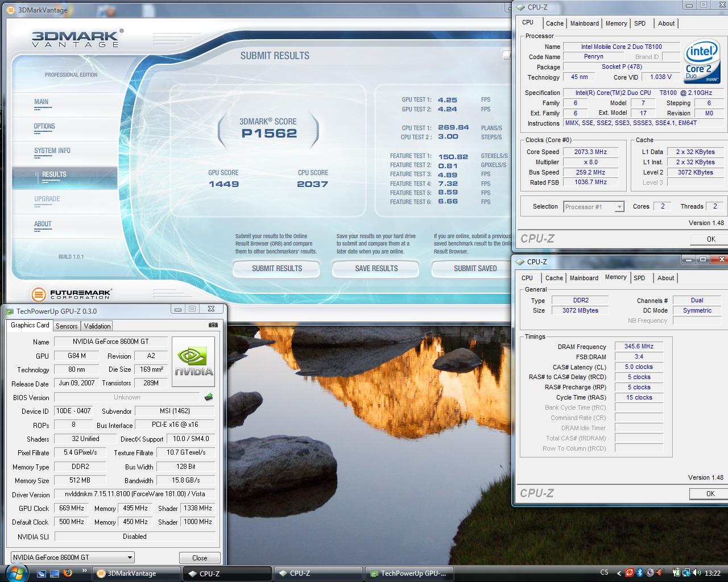Click the Bluetooth tray icon
728x582 pixels.
click(639, 573)
